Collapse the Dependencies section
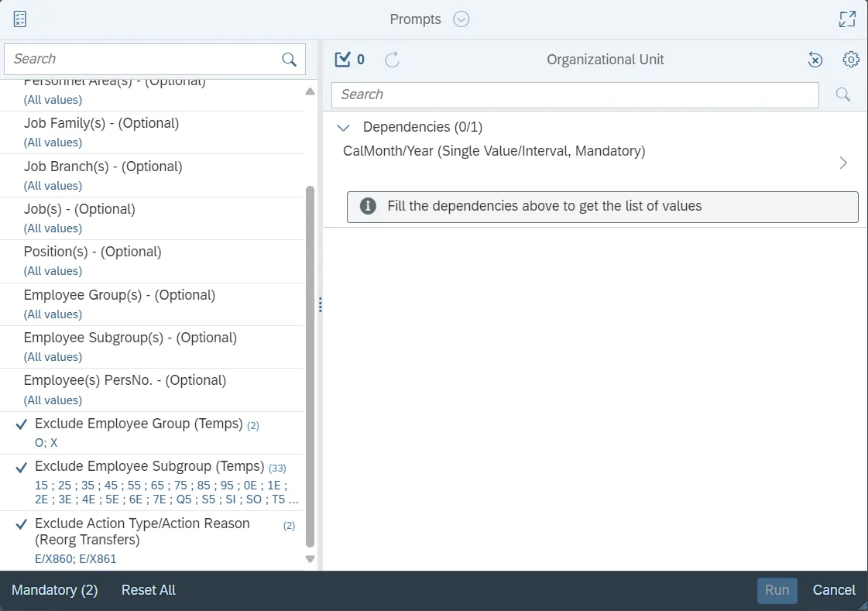Screen dimensions: 868x611 [344, 128]
